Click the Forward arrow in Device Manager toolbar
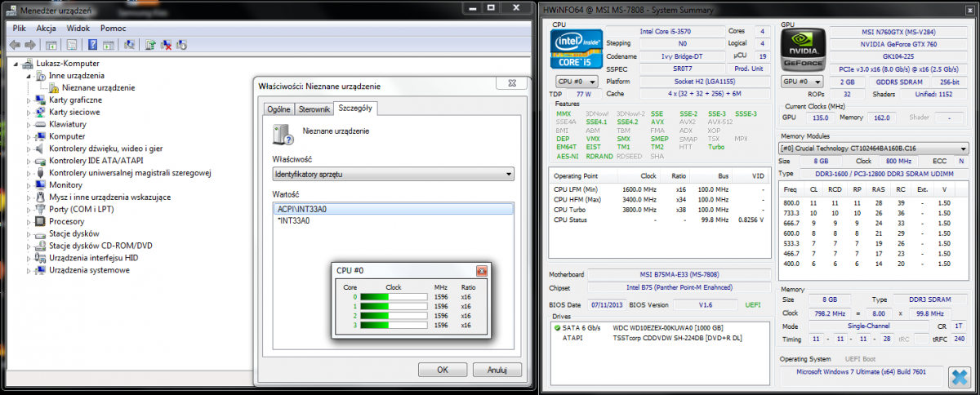The image size is (980, 395). (x=30, y=45)
